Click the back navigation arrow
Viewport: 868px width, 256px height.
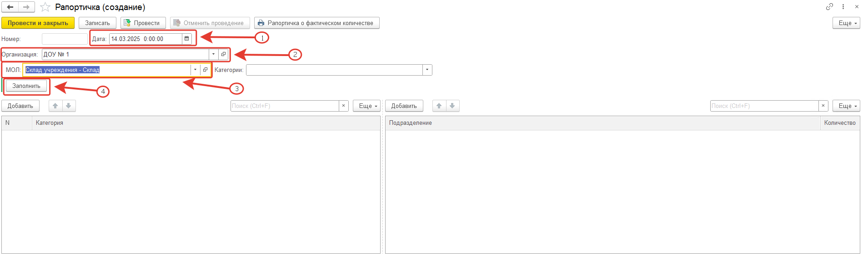tap(10, 7)
